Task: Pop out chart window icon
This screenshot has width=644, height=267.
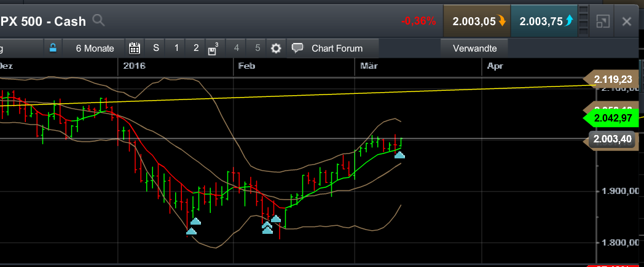Action: [603, 21]
